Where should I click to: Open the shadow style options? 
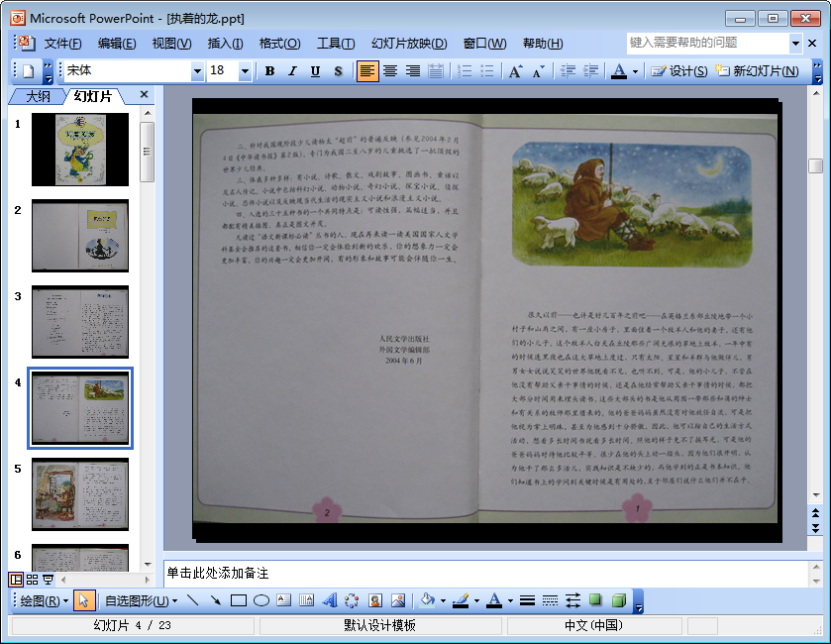(595, 600)
